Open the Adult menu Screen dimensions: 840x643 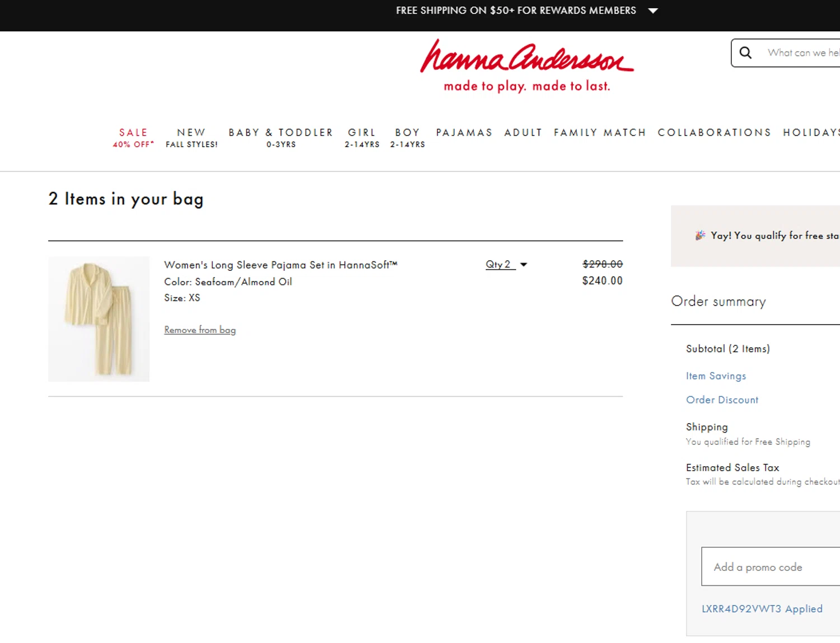click(x=523, y=133)
